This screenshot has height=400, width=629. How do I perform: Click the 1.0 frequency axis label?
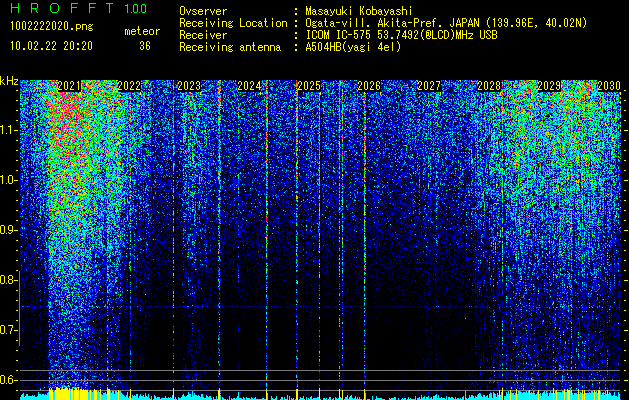click(9, 180)
